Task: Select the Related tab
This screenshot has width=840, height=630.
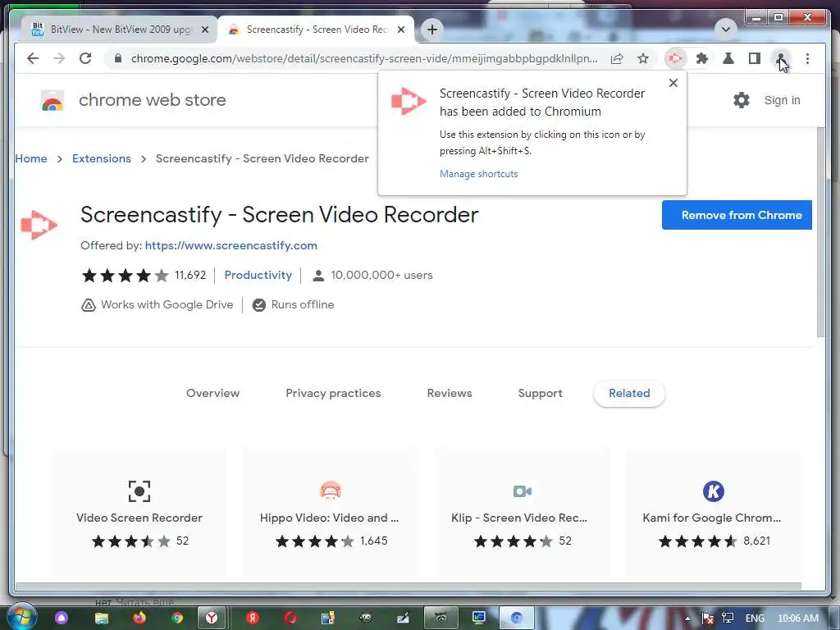Action: tap(629, 393)
